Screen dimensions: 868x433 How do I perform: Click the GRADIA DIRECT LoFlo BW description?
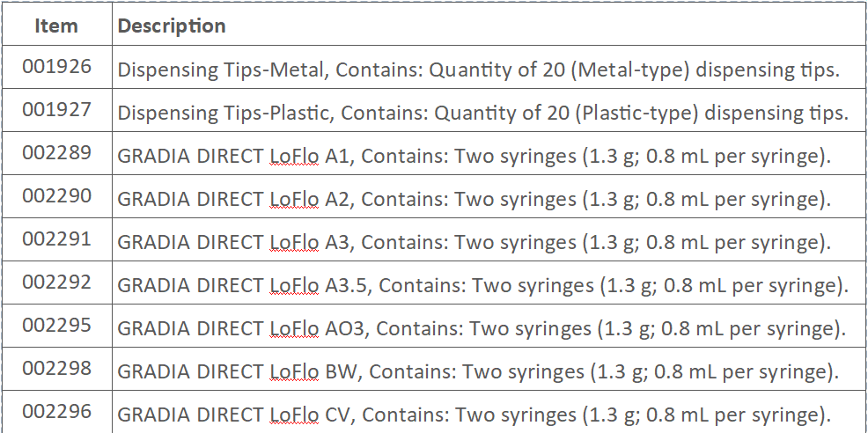(478, 372)
